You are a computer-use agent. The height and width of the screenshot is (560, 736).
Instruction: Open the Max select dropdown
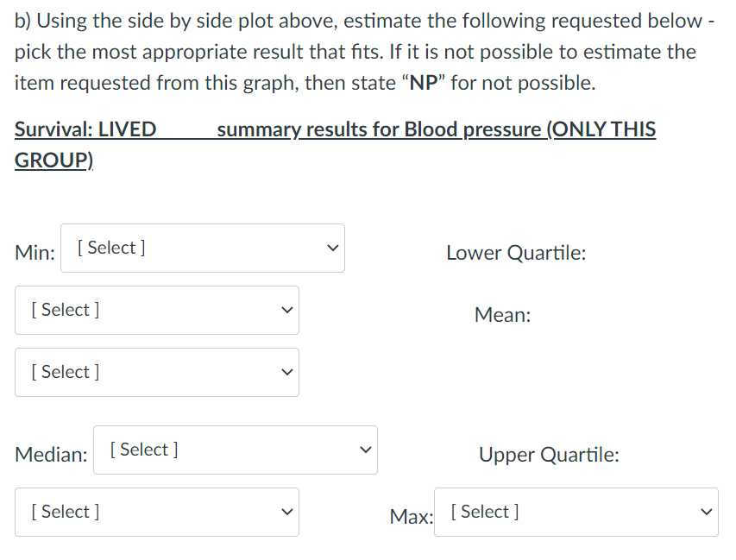coord(576,512)
